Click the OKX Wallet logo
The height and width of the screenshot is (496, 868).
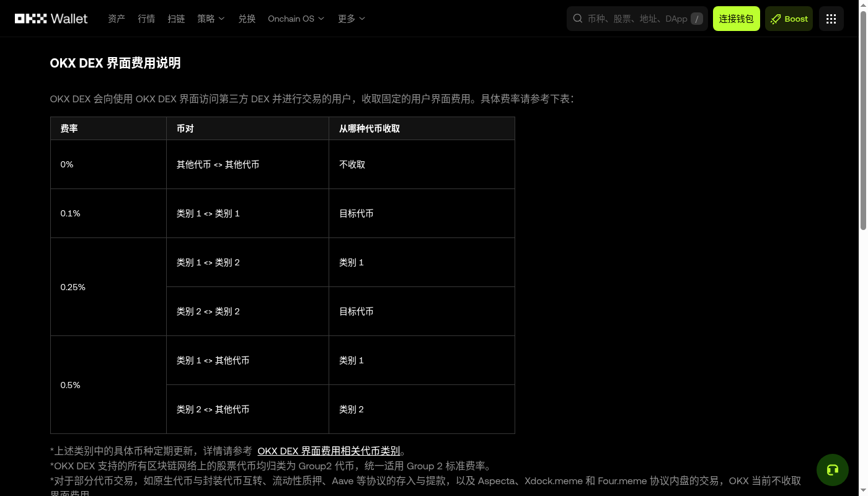point(51,19)
